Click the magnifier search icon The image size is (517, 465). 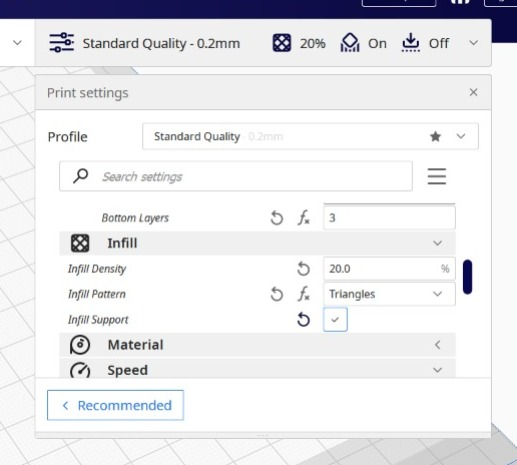81,176
